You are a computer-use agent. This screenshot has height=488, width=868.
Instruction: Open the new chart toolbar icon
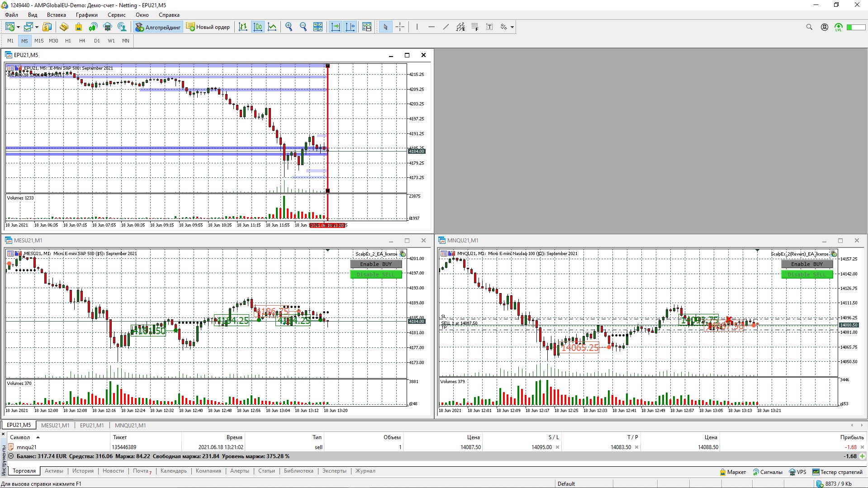click(x=10, y=27)
